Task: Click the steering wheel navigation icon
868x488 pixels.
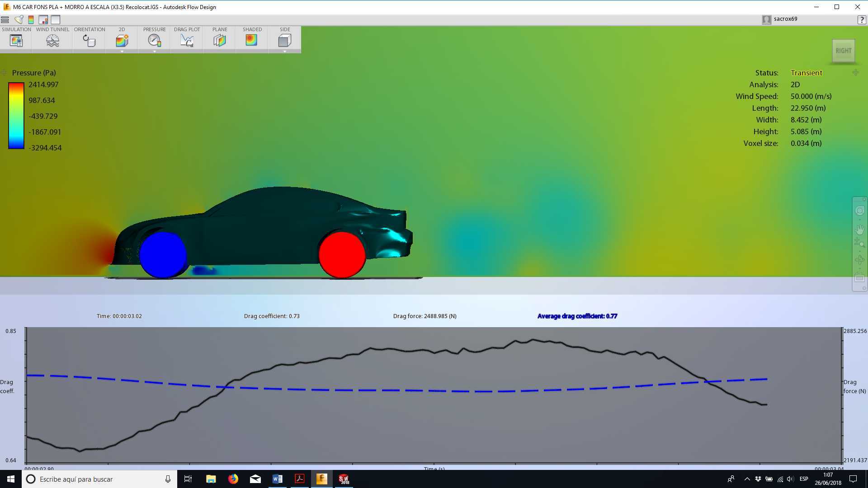Action: 860,211
